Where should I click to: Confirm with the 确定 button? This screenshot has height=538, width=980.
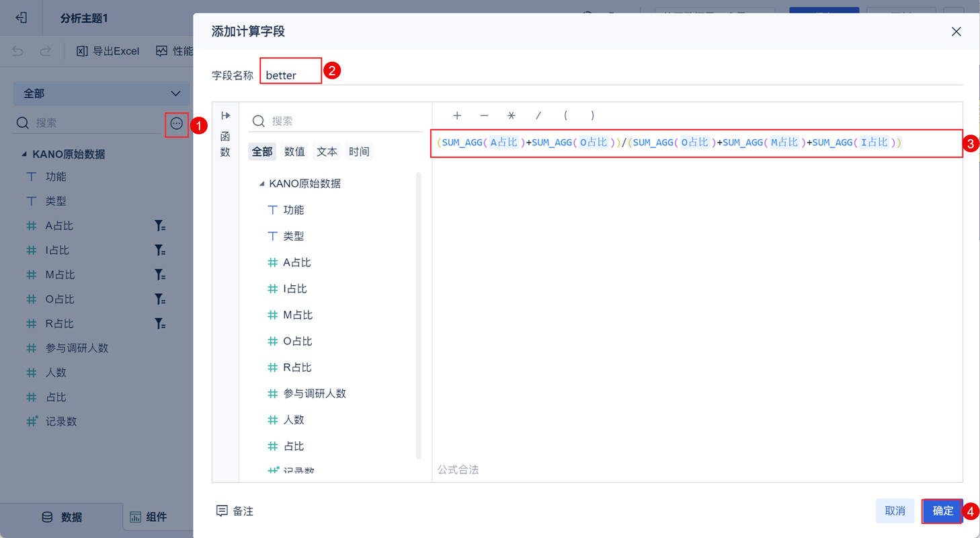point(942,511)
